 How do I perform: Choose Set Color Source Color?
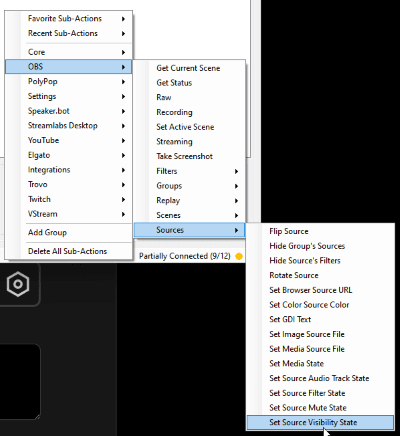click(x=320, y=305)
